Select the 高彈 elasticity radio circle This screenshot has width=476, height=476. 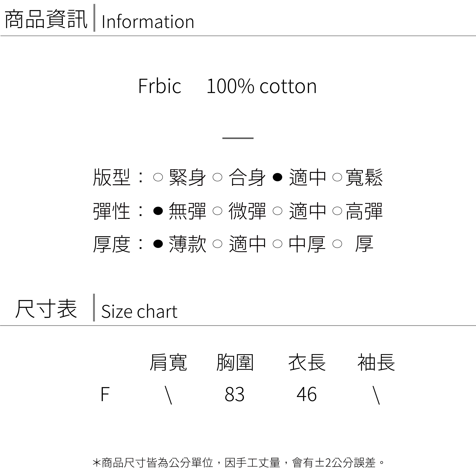pos(337,211)
